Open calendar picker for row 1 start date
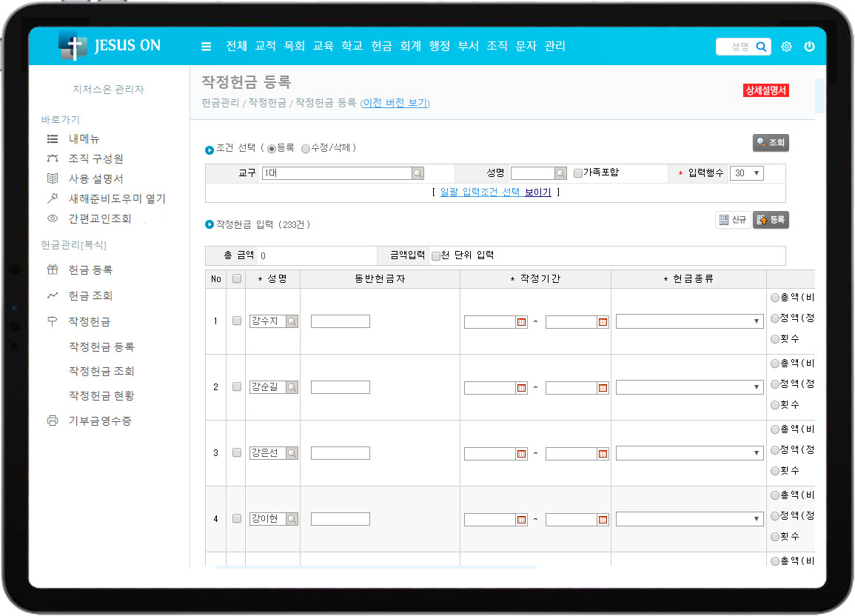Screen dimensions: 855x616 coord(521,322)
